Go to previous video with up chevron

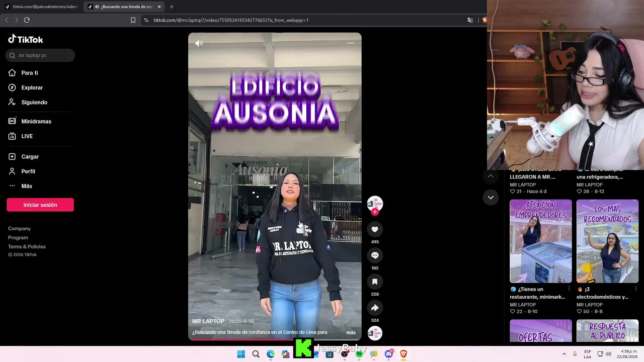pos(491,175)
